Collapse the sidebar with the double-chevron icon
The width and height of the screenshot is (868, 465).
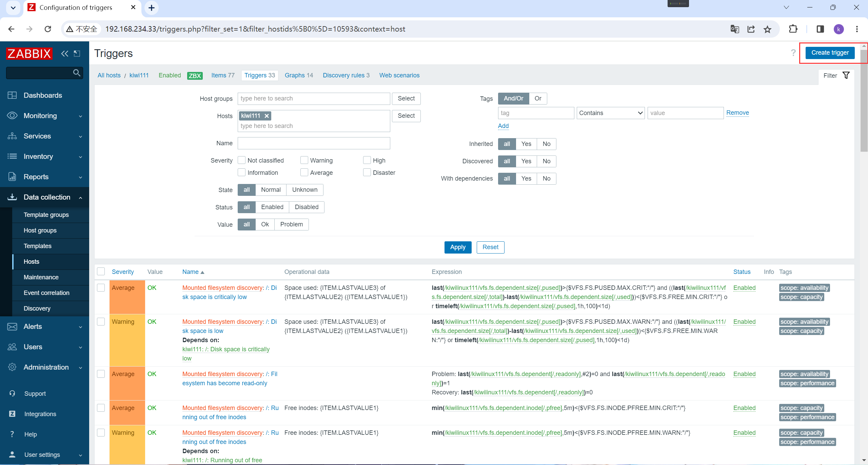coord(64,54)
